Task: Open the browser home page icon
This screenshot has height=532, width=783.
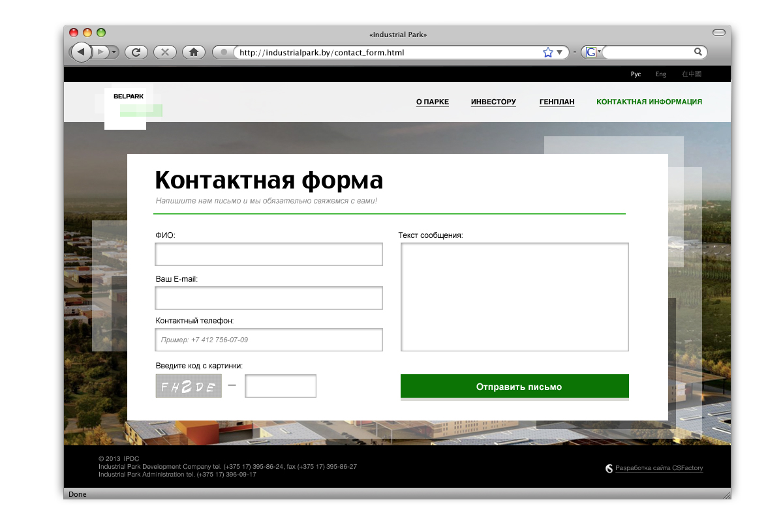Action: (193, 52)
